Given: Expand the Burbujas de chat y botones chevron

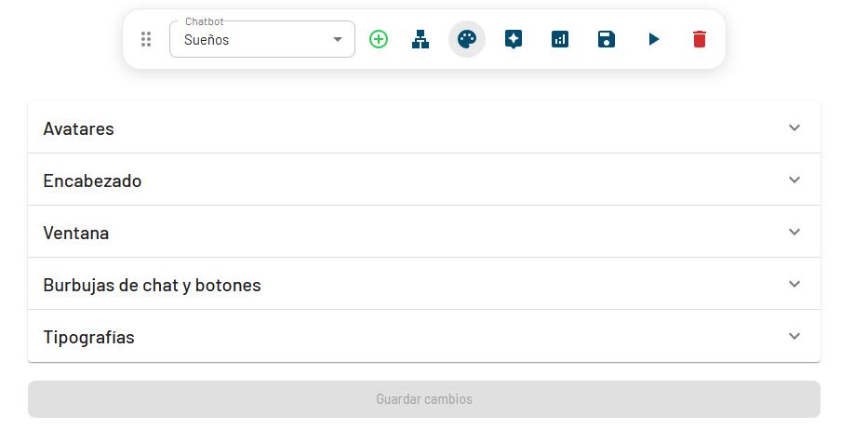Looking at the screenshot, I should pyautogui.click(x=794, y=284).
